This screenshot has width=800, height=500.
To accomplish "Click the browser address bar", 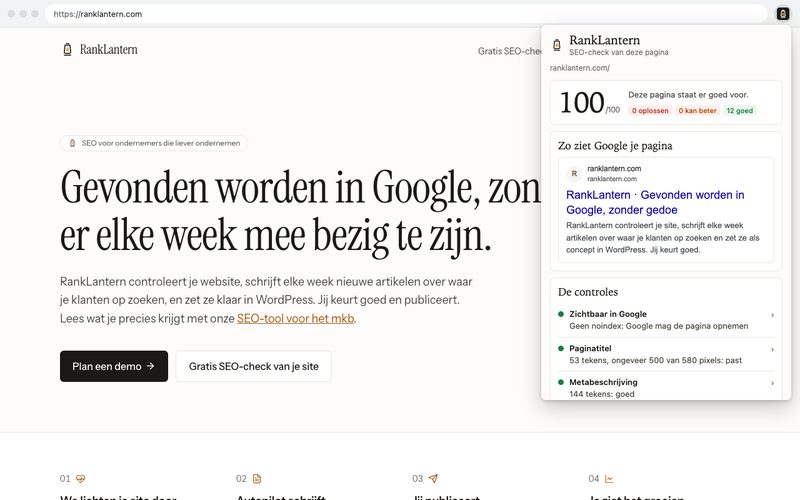I will click(406, 14).
